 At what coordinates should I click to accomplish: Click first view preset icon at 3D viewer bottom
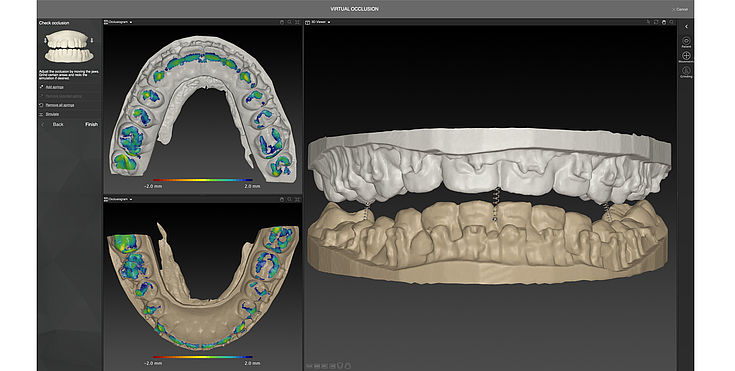[x=309, y=366]
